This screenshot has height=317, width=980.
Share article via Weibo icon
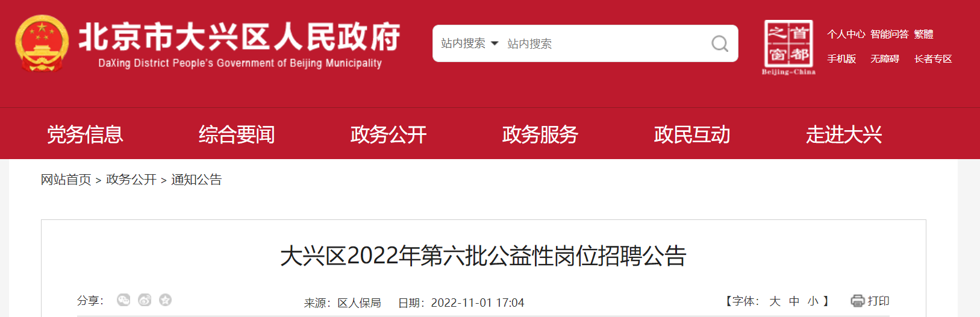[145, 300]
